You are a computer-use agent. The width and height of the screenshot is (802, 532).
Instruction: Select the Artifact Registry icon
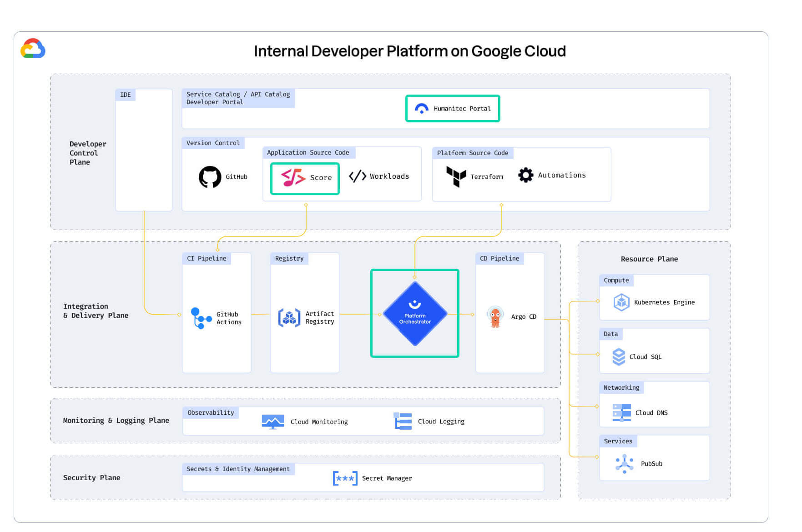(289, 318)
